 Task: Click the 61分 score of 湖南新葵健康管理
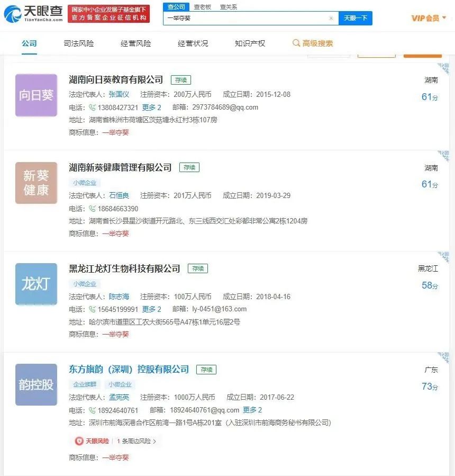[430, 184]
